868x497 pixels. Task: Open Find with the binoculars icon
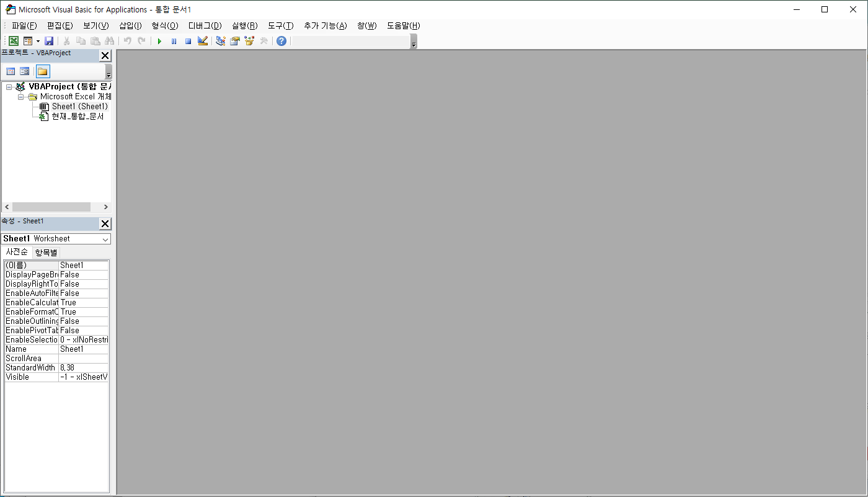(x=110, y=41)
